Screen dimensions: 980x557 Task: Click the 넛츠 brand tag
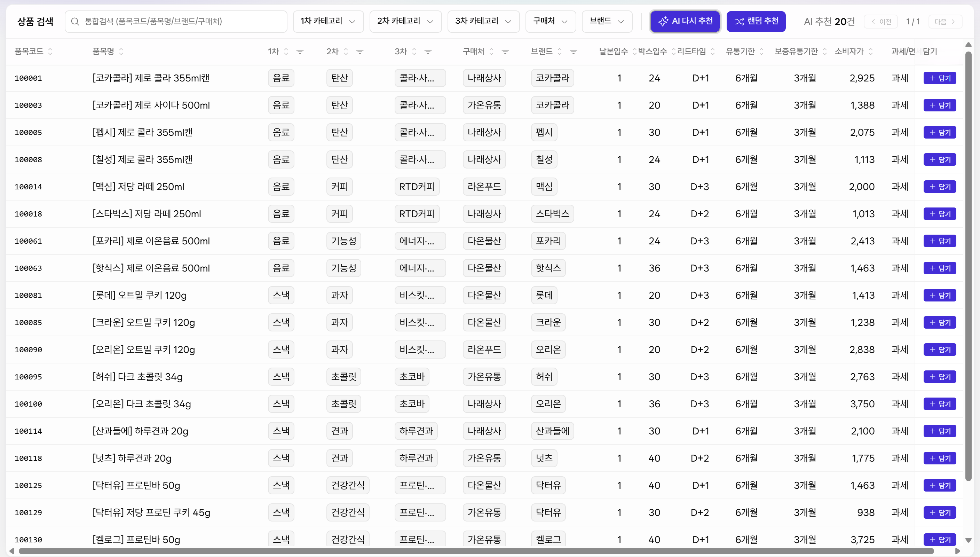(x=544, y=458)
